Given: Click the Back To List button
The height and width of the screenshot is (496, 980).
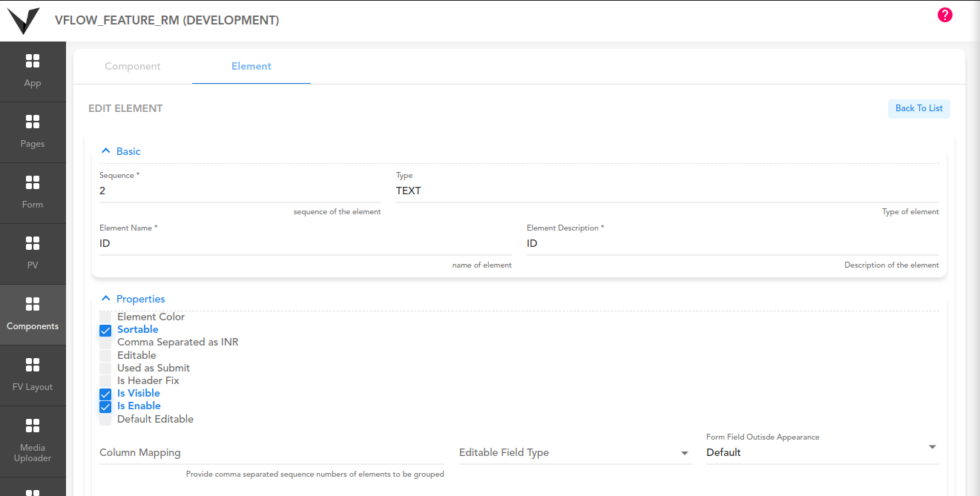Looking at the screenshot, I should (x=919, y=108).
